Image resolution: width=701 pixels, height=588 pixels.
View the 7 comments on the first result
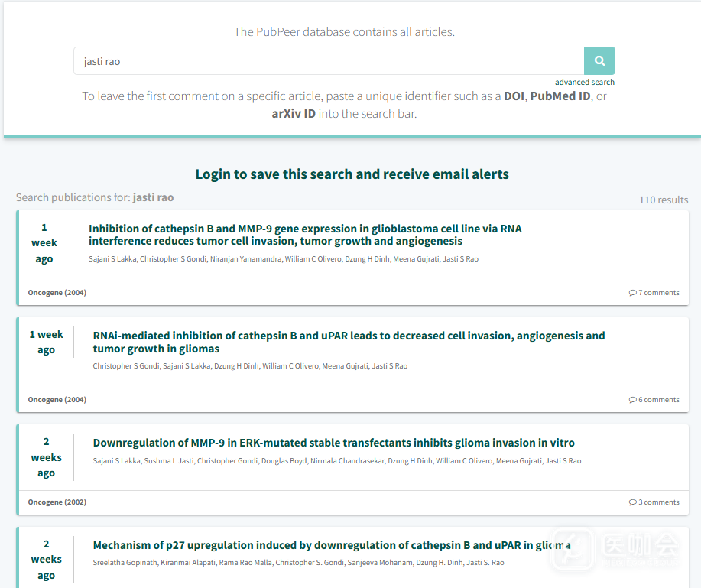click(x=654, y=293)
